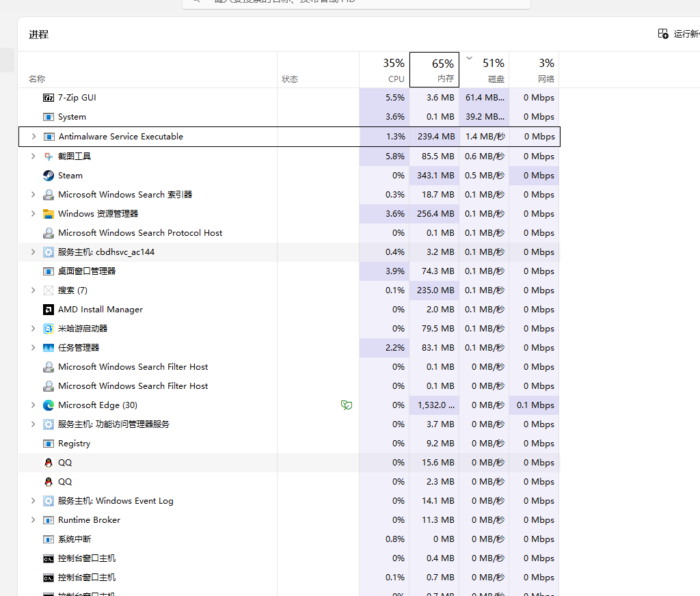The height and width of the screenshot is (596, 700).
Task: Click the System process icon
Action: click(49, 116)
